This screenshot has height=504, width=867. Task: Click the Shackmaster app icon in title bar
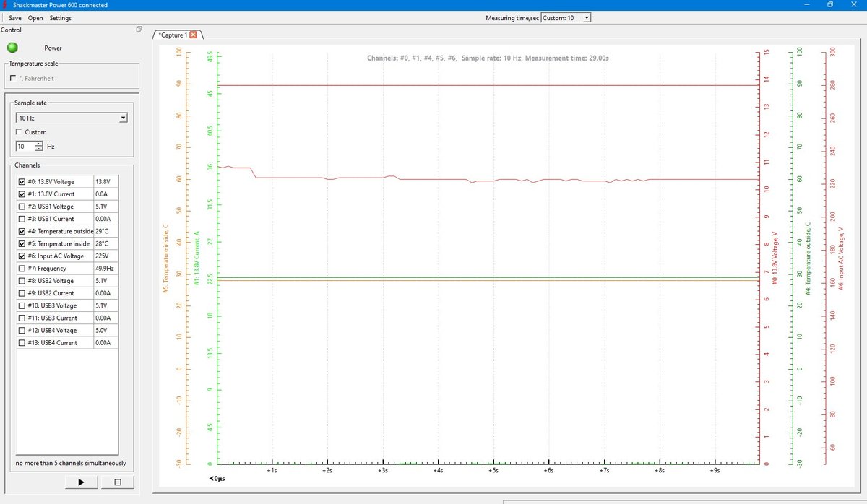coord(5,5)
